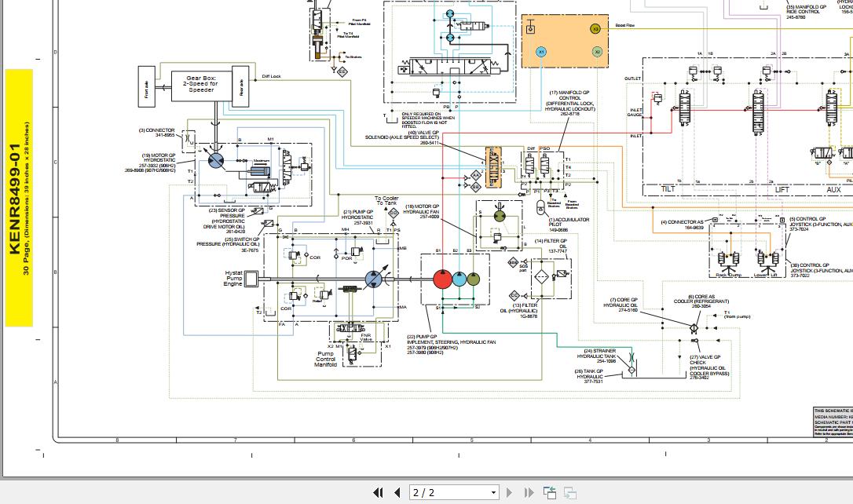Click the greyed-out next view icon

(x=570, y=492)
